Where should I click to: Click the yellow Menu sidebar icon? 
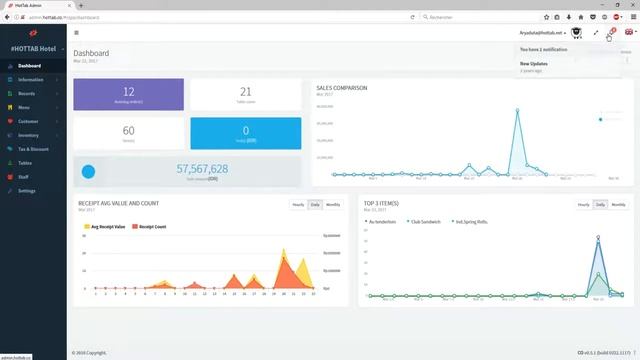pos(10,107)
